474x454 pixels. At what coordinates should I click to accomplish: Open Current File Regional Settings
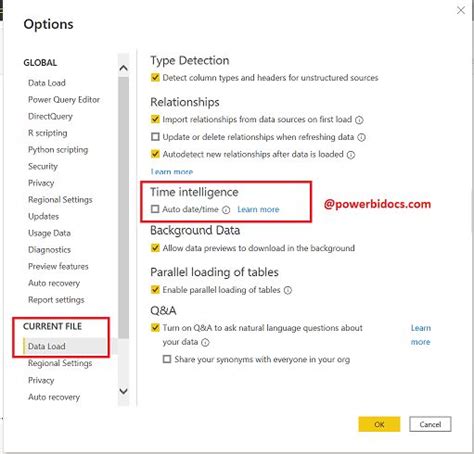(60, 363)
